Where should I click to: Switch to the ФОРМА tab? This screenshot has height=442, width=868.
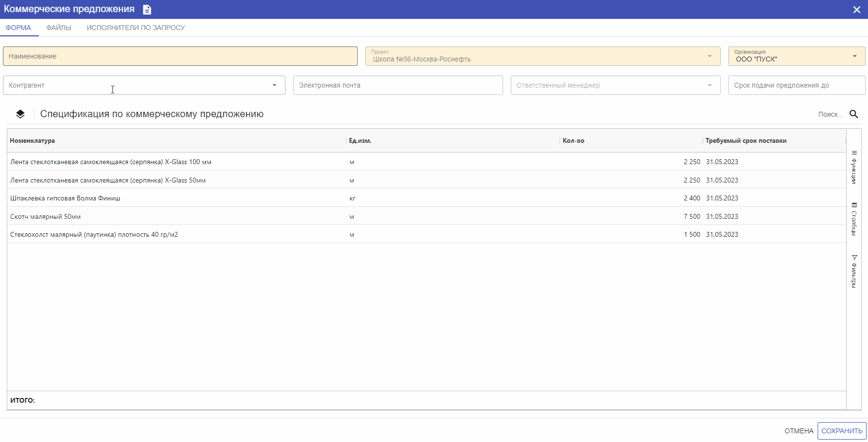pyautogui.click(x=18, y=28)
